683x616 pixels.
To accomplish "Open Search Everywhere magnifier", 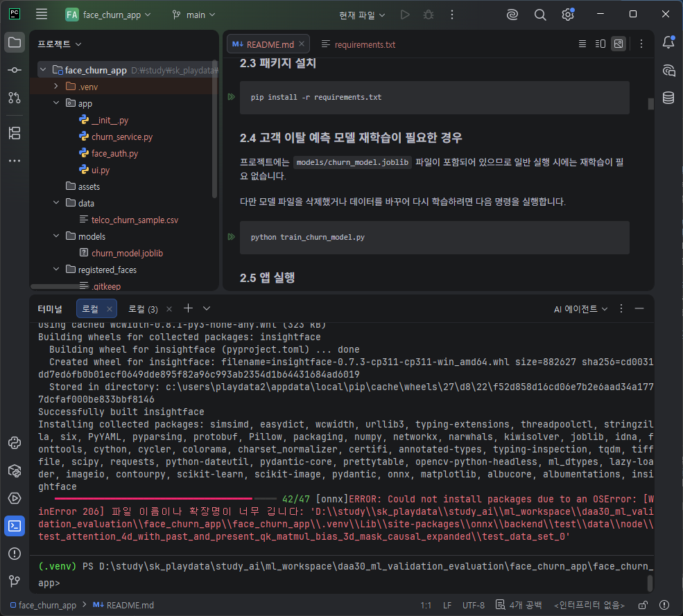I will [540, 15].
